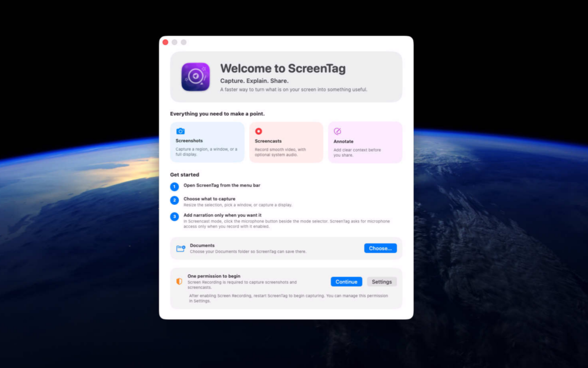This screenshot has height=368, width=588.
Task: Click the Documents folder icon
Action: [181, 249]
